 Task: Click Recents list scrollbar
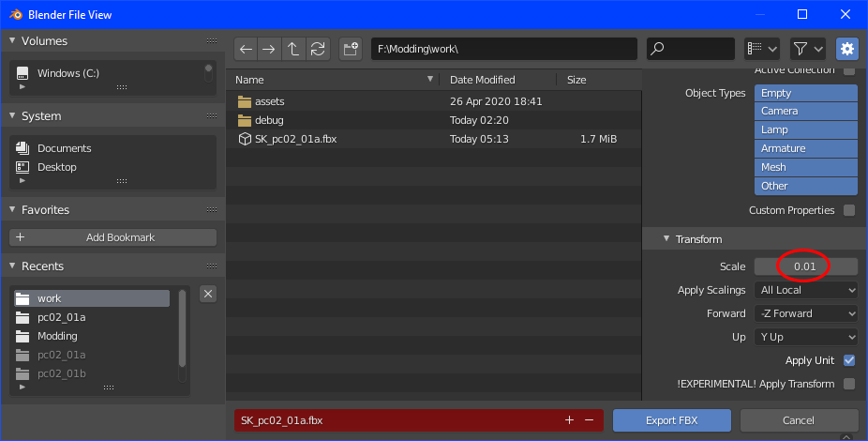click(x=182, y=328)
